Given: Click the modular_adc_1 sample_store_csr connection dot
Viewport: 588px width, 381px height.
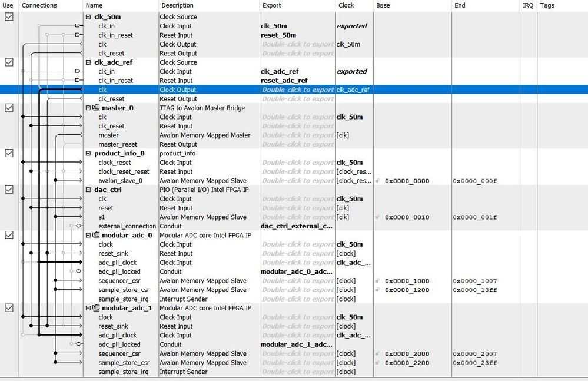Looking at the screenshot, I should pos(55,362).
